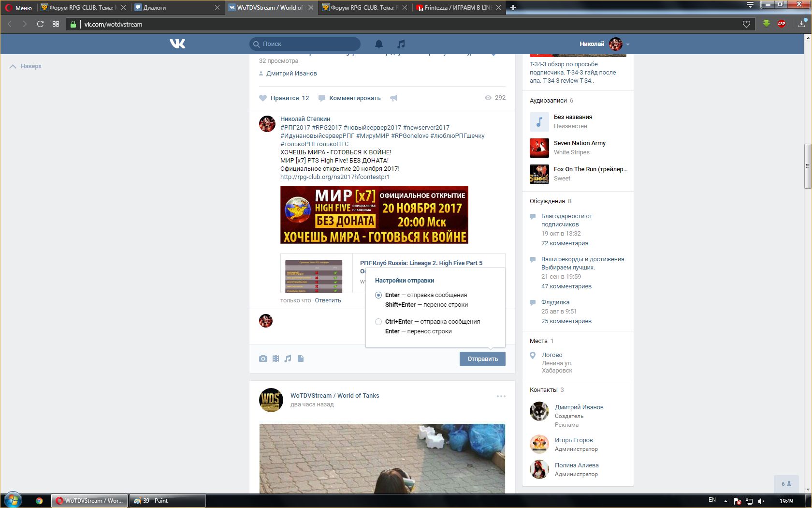Click Ответить reply link
Viewport: 812px width, 508px height.
[328, 300]
